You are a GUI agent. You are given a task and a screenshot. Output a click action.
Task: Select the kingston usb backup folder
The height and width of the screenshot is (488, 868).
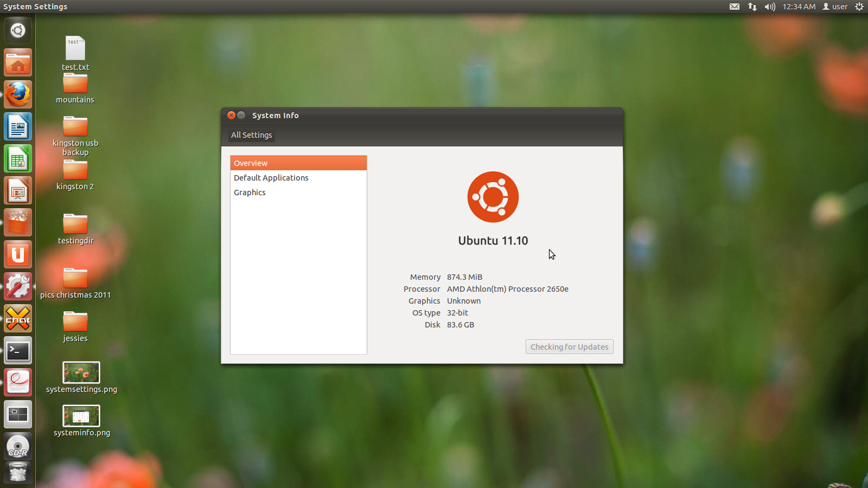coord(75,137)
